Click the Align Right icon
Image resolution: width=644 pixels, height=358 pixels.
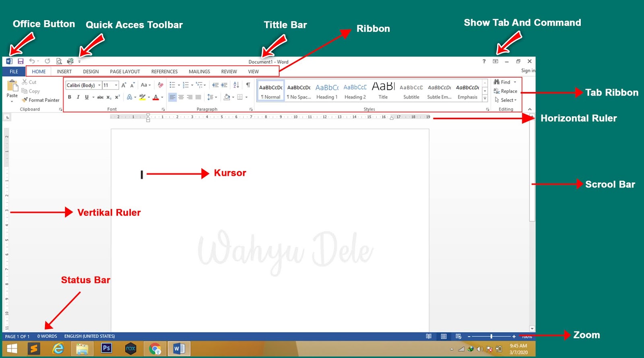pos(190,97)
